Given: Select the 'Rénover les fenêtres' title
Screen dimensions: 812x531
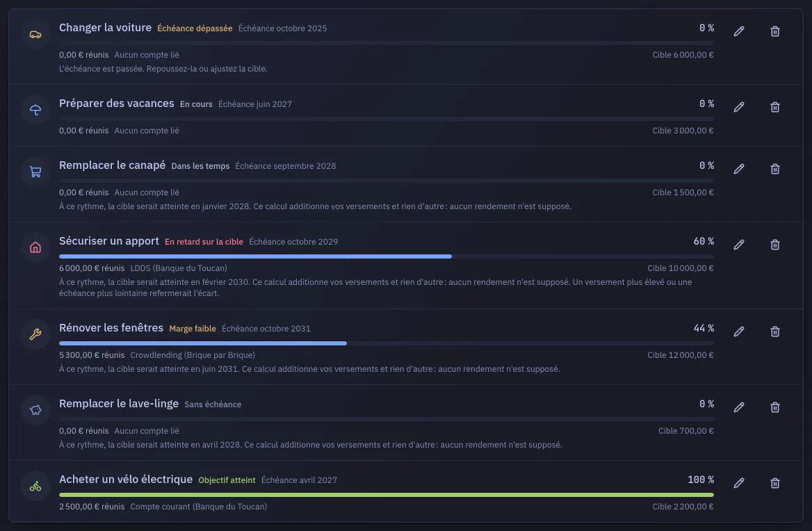Looking at the screenshot, I should [111, 327].
